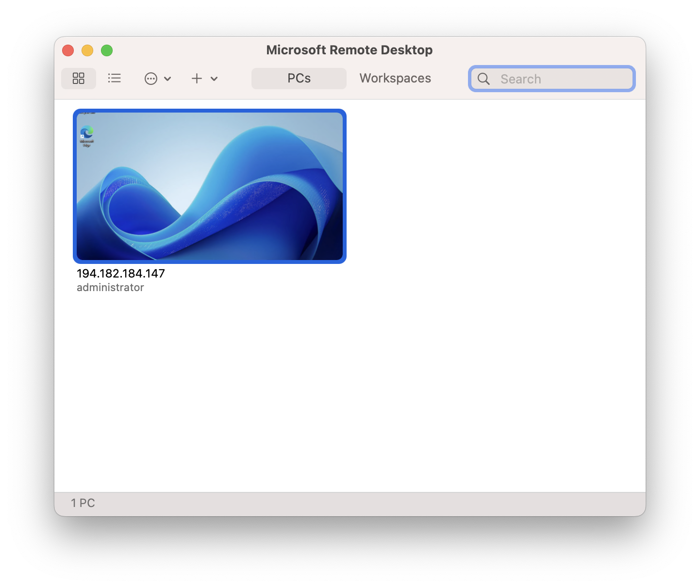Minimize the window with the yellow button
The image size is (700, 588).
coord(87,50)
